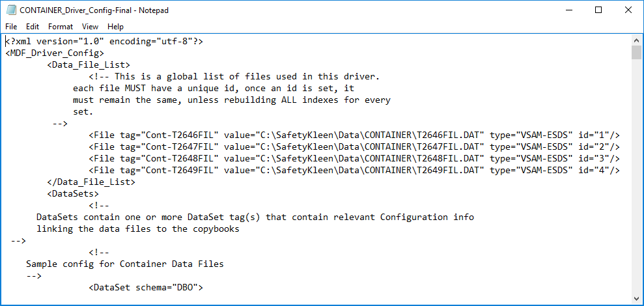Screen dimensions: 644x306
Task: Open the Format menu
Action: (61, 27)
